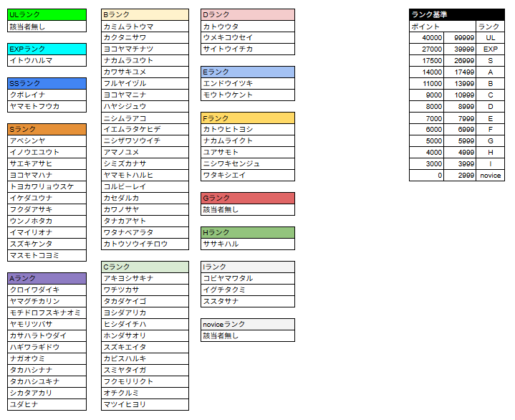The width and height of the screenshot is (515, 420).
Task: Click the ポイント column header cell
Action: click(x=427, y=26)
